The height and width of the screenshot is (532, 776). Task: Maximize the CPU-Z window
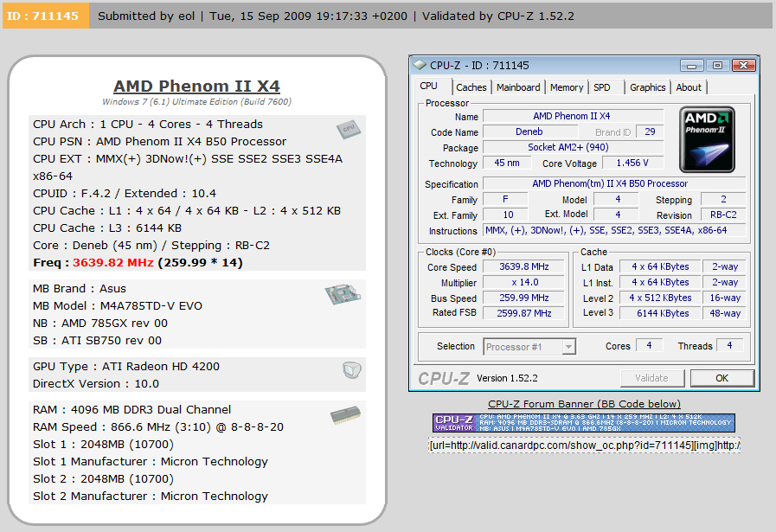click(x=717, y=66)
